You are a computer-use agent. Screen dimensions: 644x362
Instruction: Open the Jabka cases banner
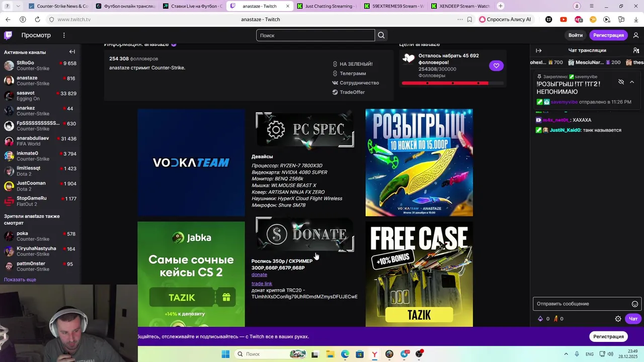point(191,274)
